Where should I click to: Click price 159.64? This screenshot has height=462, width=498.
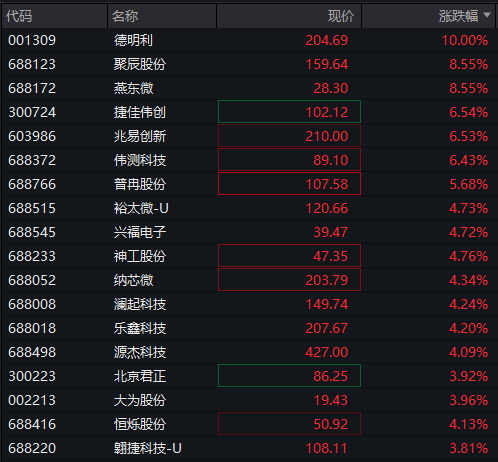point(327,64)
